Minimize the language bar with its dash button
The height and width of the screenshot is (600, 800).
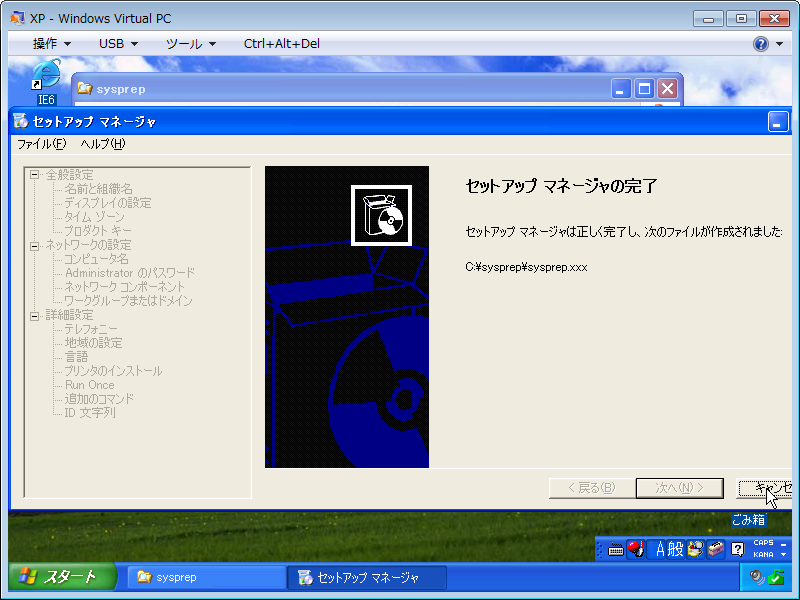pyautogui.click(x=783, y=544)
